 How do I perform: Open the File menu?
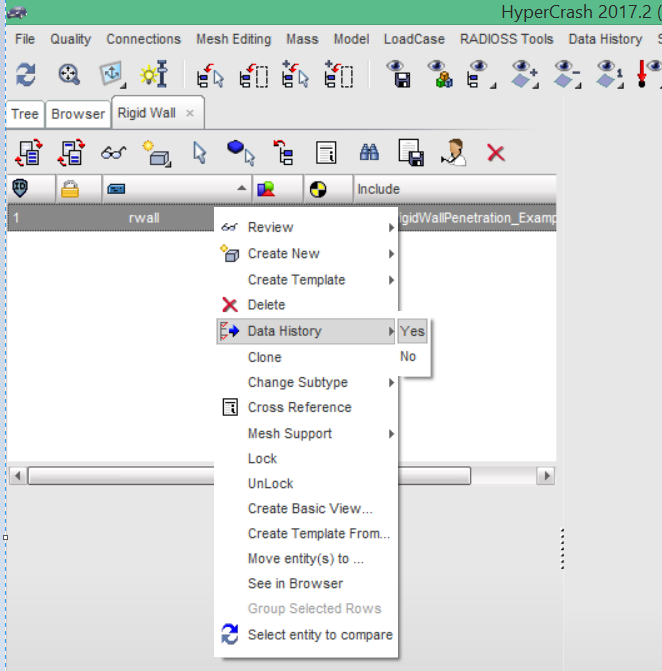coord(25,39)
